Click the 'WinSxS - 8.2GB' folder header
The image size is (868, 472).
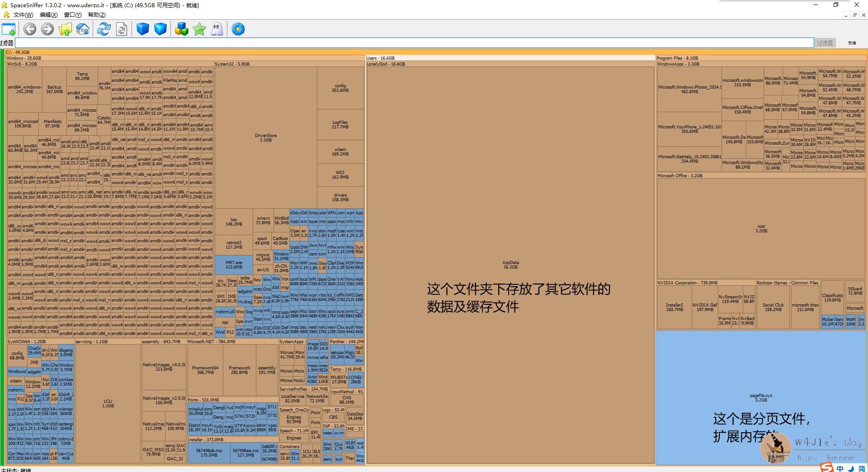pyautogui.click(x=110, y=64)
